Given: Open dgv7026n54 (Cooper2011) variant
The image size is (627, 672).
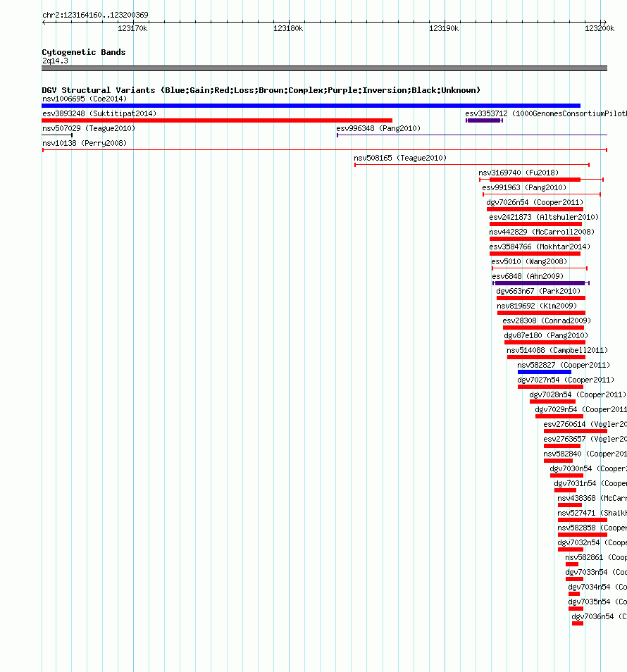Looking at the screenshot, I should 535,202.
